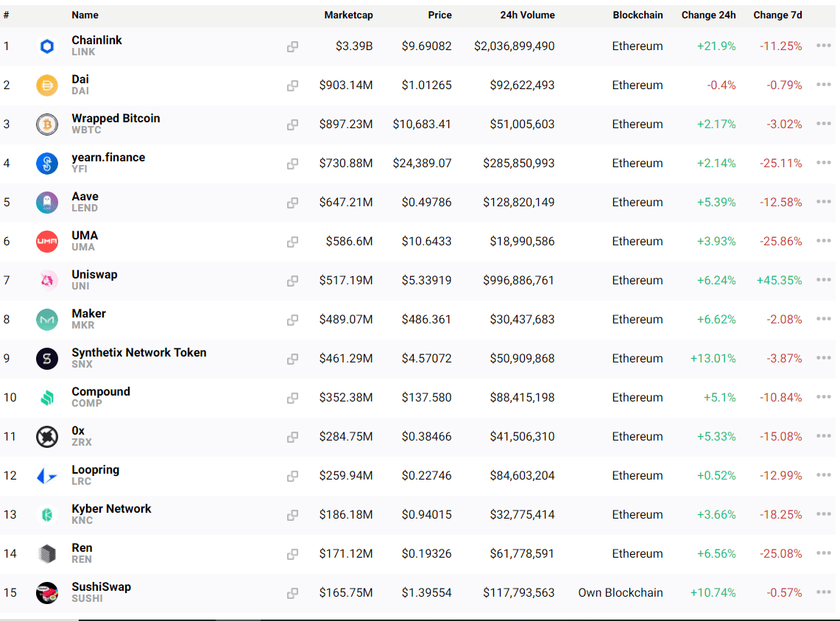Click the copy icon in Maker row
840x621 pixels.
(292, 320)
